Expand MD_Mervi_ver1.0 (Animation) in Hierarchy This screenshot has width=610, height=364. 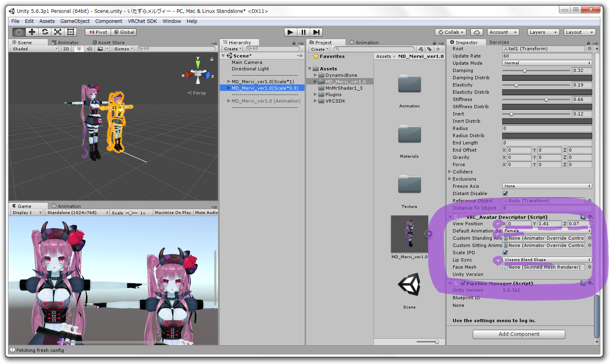[x=229, y=101]
